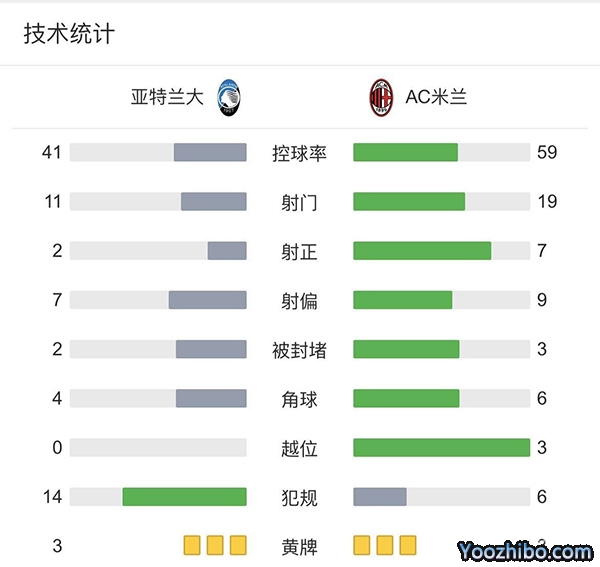This screenshot has height=567, width=600.
Task: Click the Atalanta team crest logo
Action: [x=229, y=97]
